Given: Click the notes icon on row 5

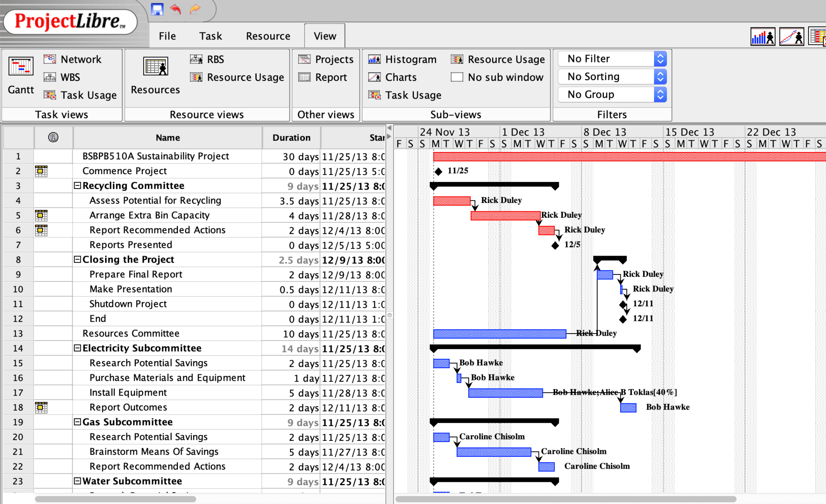Looking at the screenshot, I should (41, 215).
